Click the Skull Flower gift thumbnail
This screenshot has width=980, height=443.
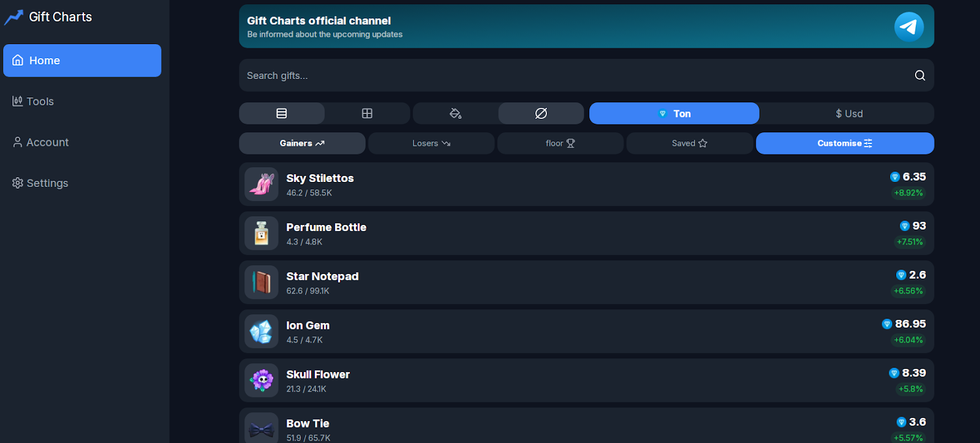pyautogui.click(x=262, y=381)
